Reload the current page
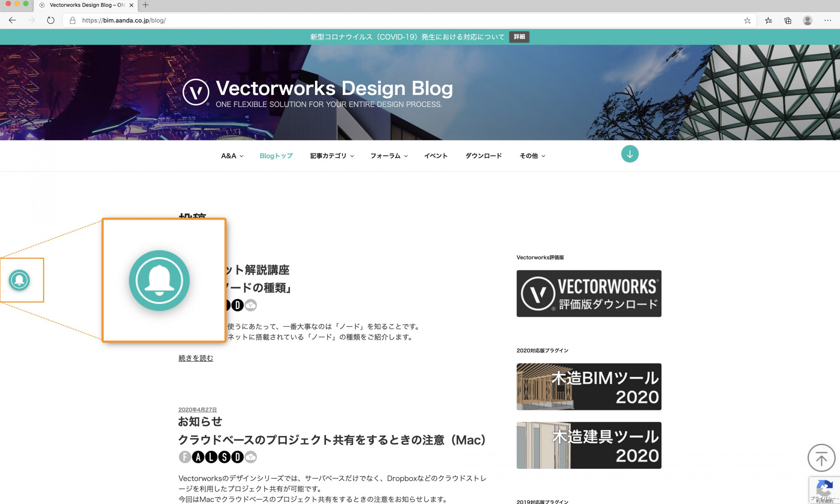Image resolution: width=840 pixels, height=504 pixels. 50,20
